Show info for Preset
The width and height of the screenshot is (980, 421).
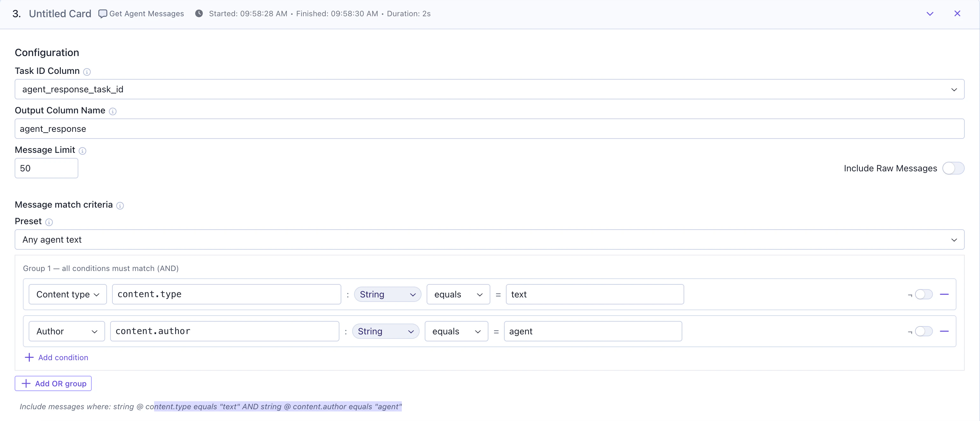[49, 222]
